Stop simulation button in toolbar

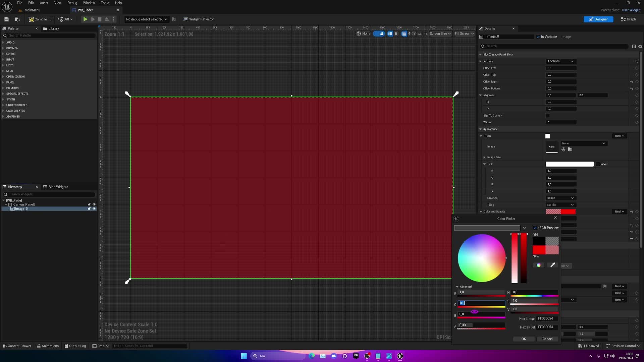(x=100, y=19)
